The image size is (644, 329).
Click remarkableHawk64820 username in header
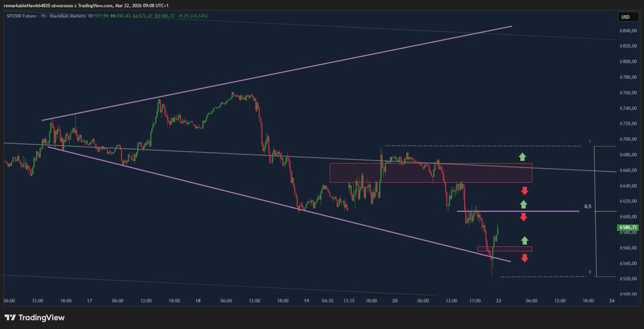(28, 6)
